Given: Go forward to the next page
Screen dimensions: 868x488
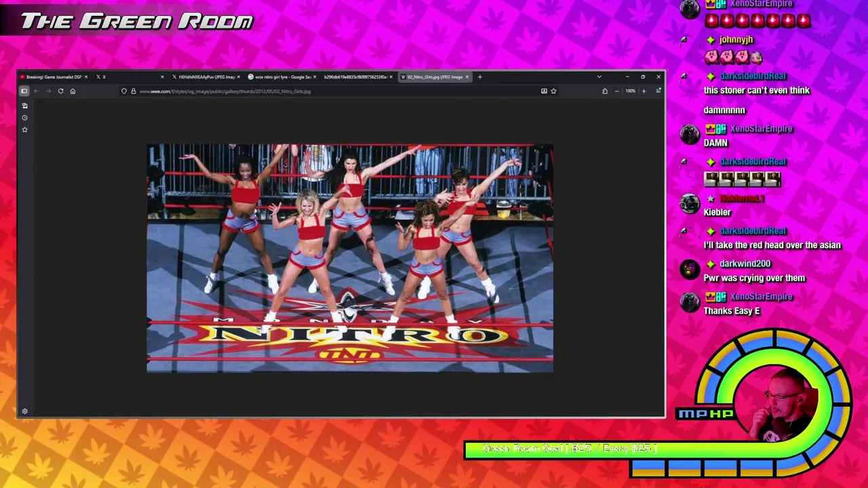Looking at the screenshot, I should pyautogui.click(x=48, y=91).
